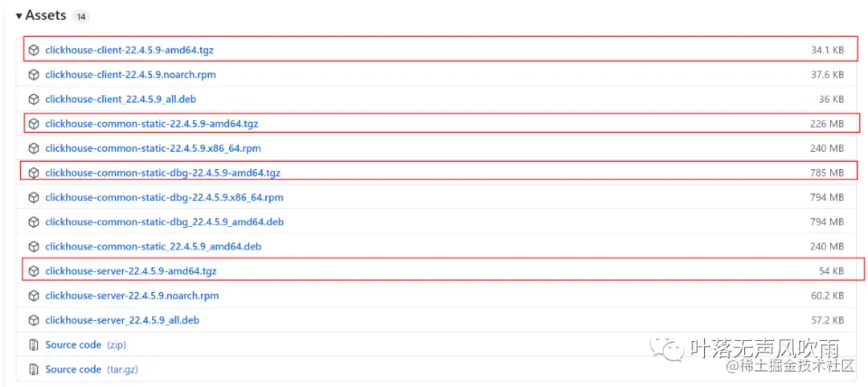Click package icon beside clickhouse-common-static-22.4.5.9-amd64.tgz
Viewport: 868px width, 387px height.
34,124
